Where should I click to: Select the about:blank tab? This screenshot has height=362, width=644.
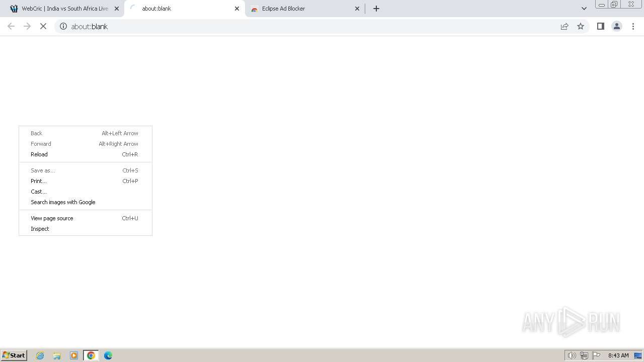click(x=184, y=9)
